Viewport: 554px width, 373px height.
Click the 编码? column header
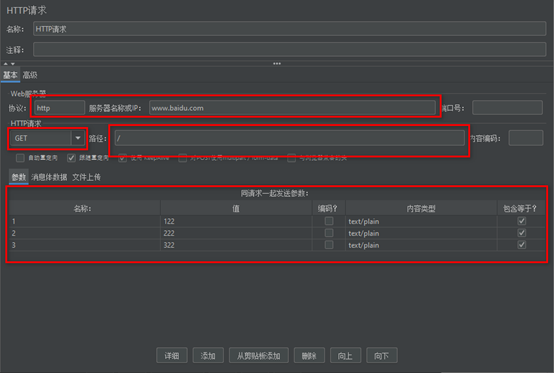tap(329, 208)
